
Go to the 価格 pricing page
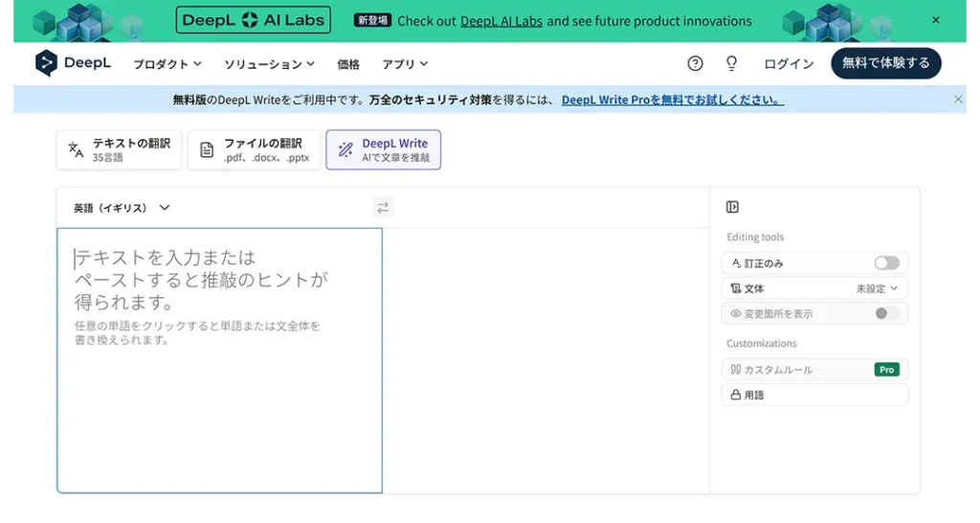[x=348, y=64]
